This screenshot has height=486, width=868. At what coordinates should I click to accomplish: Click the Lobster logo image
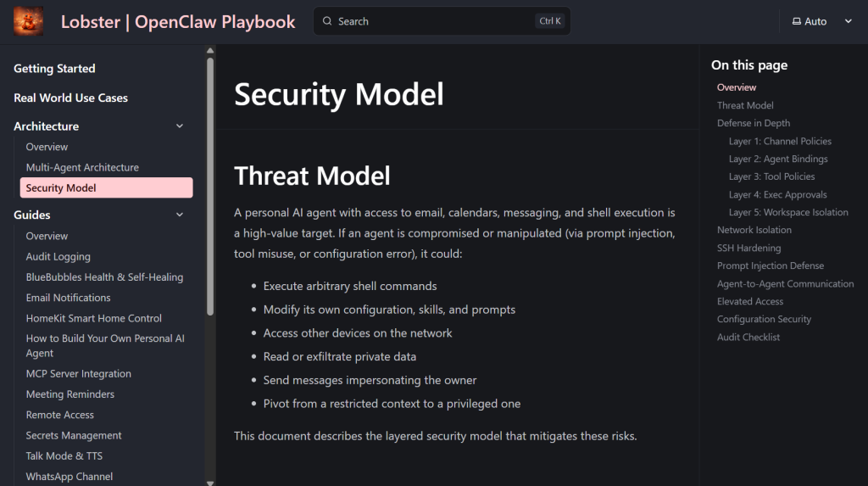[28, 21]
